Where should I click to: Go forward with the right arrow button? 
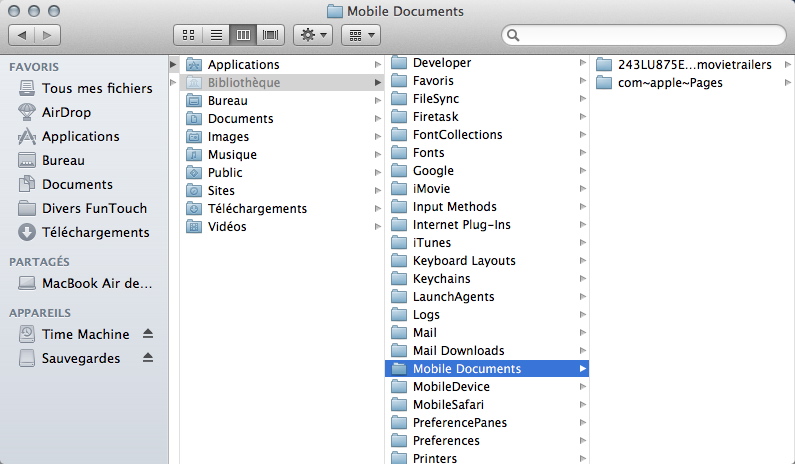tap(48, 35)
